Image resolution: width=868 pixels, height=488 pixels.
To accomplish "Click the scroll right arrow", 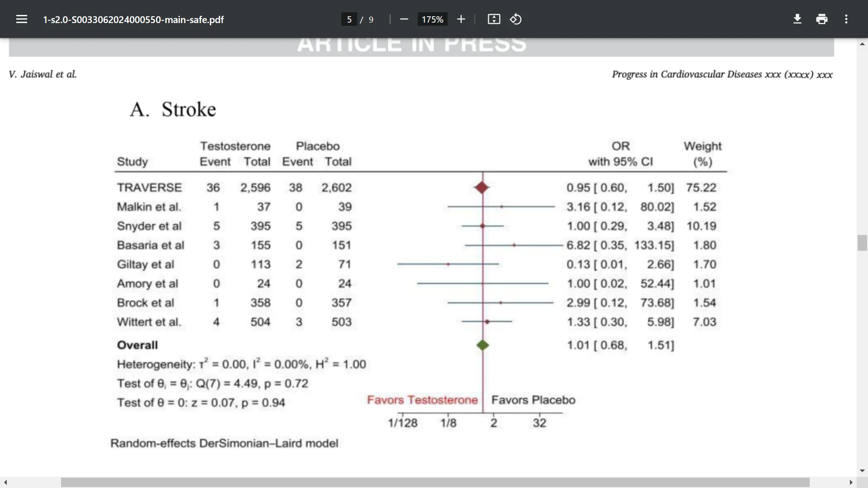I will coord(851,483).
